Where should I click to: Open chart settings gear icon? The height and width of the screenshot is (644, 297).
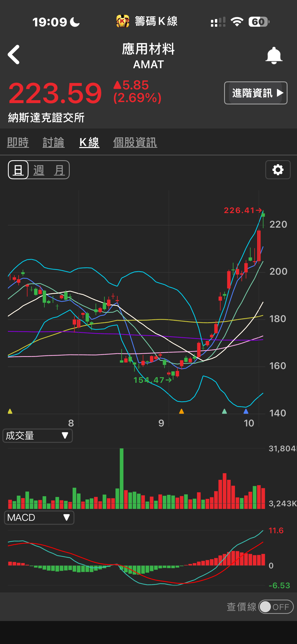[x=278, y=170]
